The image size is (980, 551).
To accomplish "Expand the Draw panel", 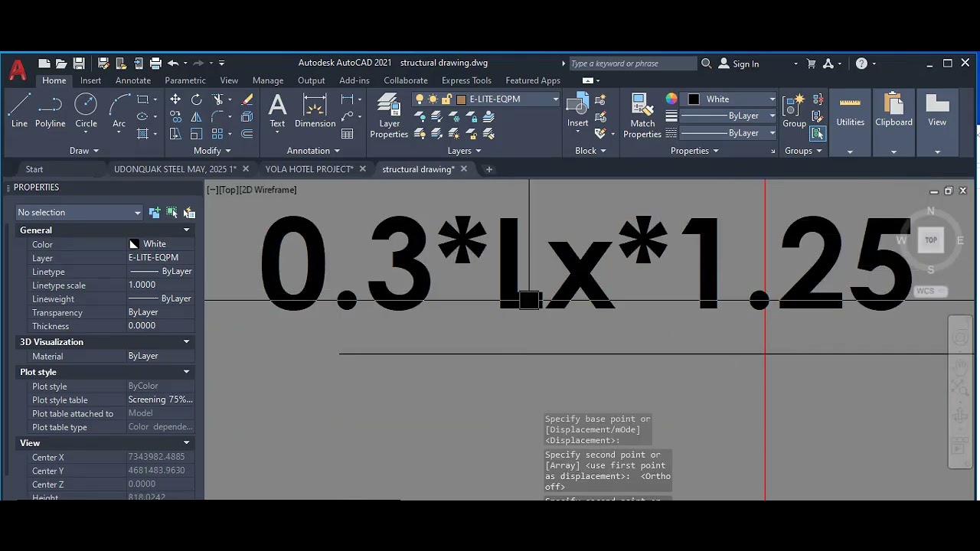I will pos(83,151).
